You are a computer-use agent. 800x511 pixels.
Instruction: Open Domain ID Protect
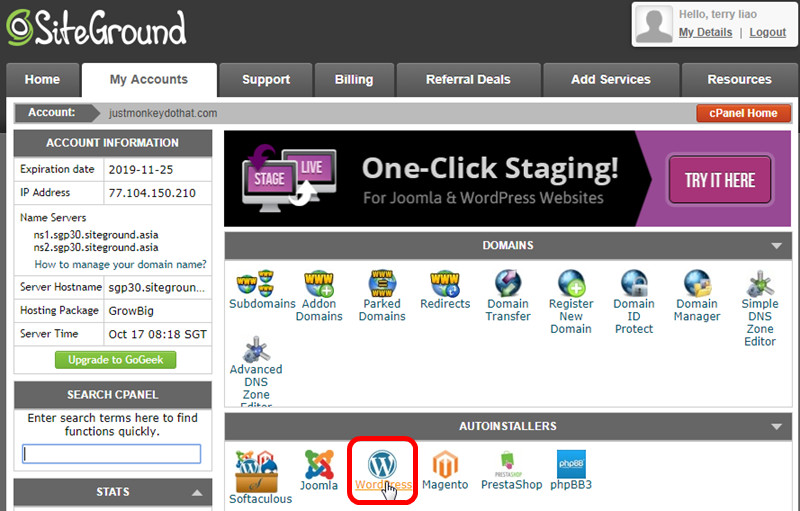pos(634,302)
